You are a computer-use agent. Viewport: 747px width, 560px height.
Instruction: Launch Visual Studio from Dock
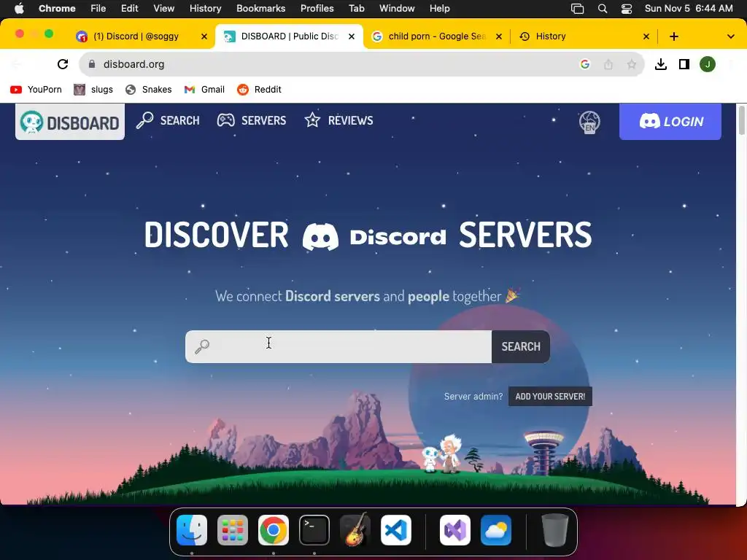[455, 530]
